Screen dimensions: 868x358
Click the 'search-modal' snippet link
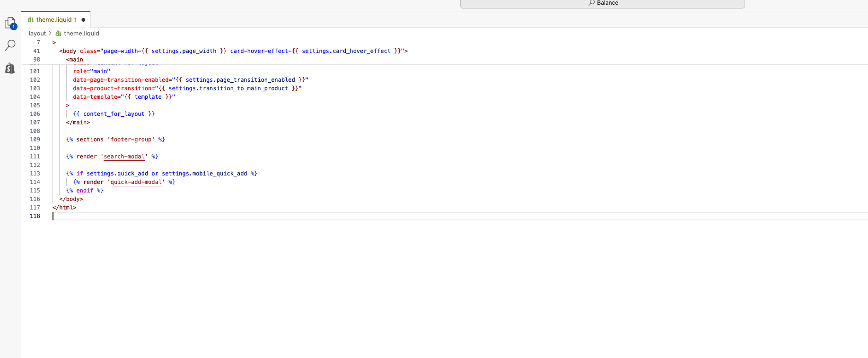click(x=124, y=157)
